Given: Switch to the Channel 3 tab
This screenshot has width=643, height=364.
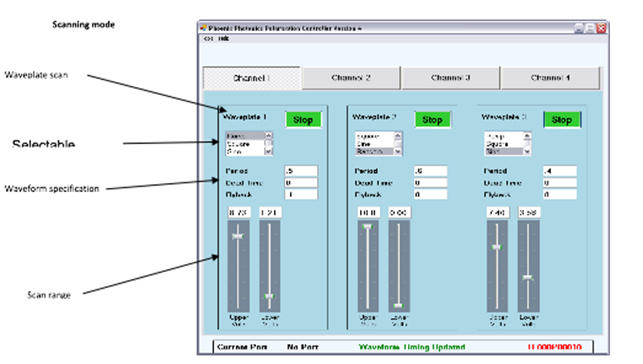Looking at the screenshot, I should click(x=451, y=78).
